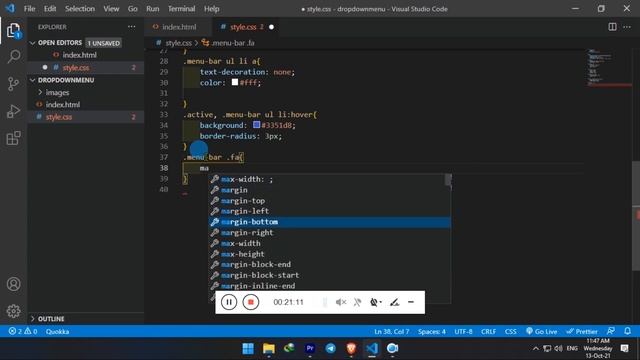Open the Manage settings gear
Viewport: 640px width, 360px height.
(13, 311)
